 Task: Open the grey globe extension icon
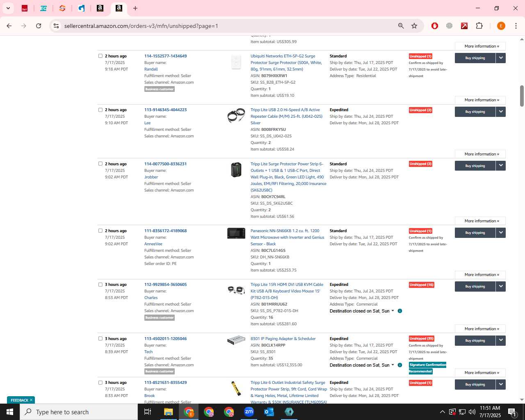point(450,26)
